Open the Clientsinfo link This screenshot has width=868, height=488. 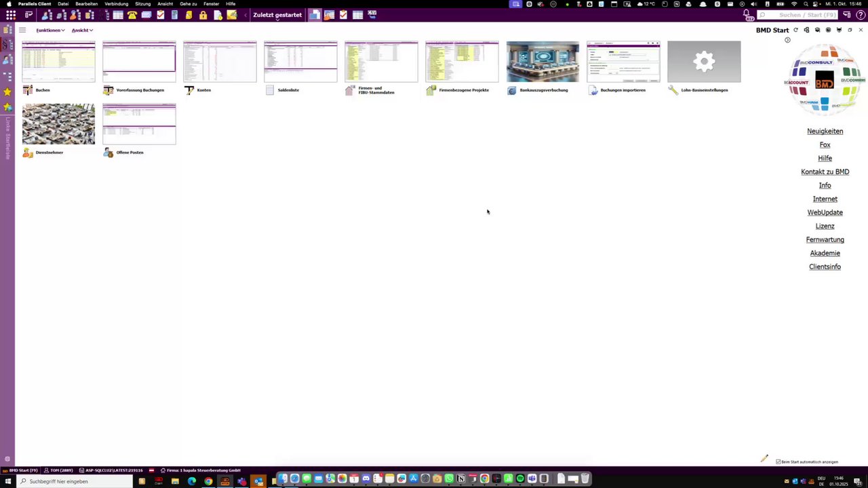click(825, 267)
